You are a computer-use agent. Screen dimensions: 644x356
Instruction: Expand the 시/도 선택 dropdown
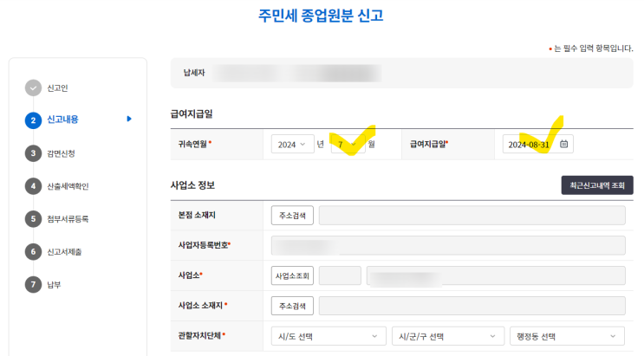[329, 336]
